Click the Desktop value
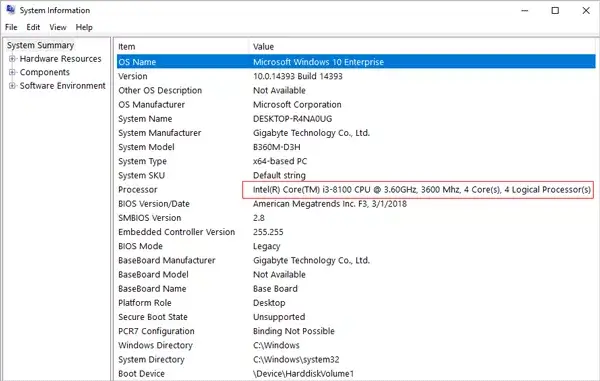Screen dimensions: 600x381 (269, 303)
